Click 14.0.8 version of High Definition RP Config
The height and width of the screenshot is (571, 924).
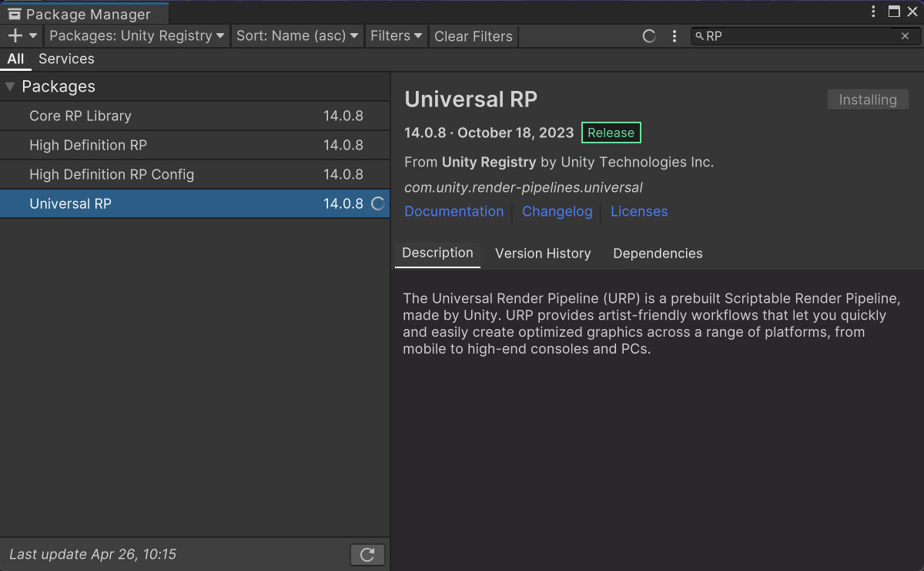343,175
